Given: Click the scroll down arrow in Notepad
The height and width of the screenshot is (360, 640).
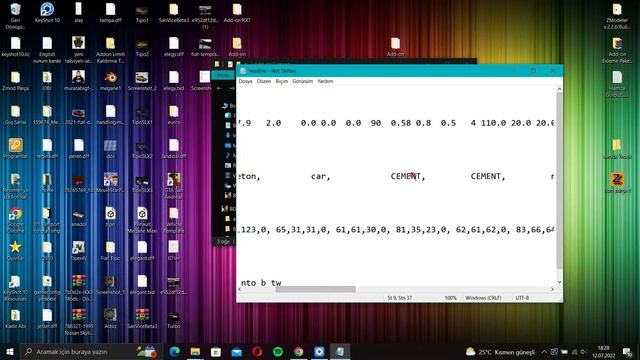Looking at the screenshot, I should tap(559, 282).
